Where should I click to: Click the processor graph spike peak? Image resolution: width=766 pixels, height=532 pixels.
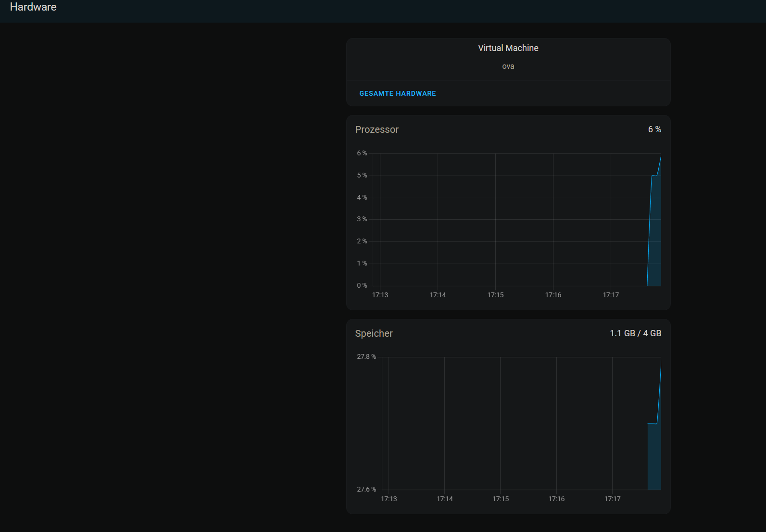tap(660, 157)
